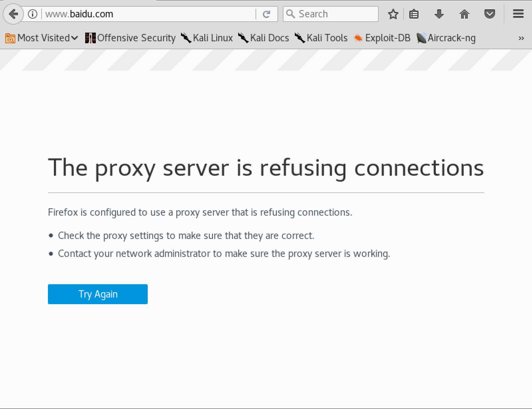
Task: Show your bookmarks list icon
Action: point(414,14)
